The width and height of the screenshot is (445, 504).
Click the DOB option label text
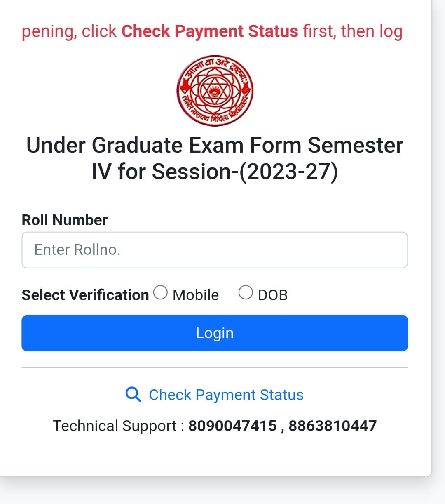pos(272,295)
